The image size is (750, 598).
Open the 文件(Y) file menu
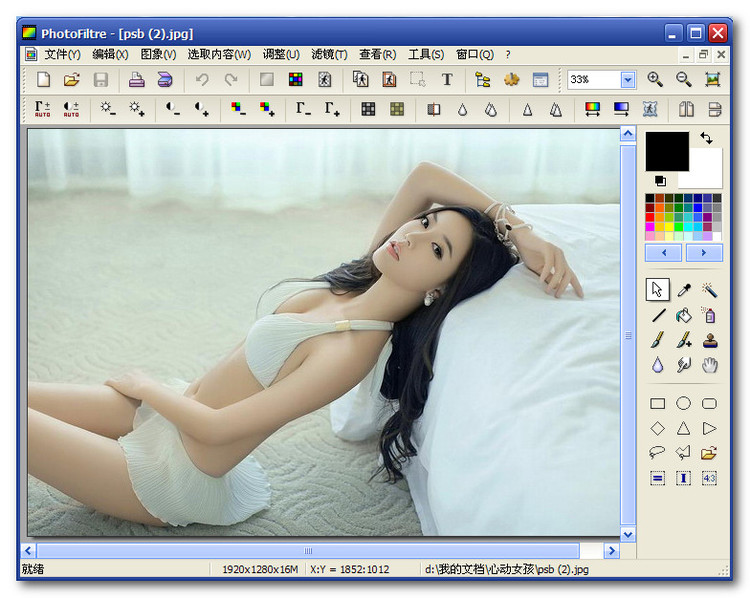coord(62,55)
